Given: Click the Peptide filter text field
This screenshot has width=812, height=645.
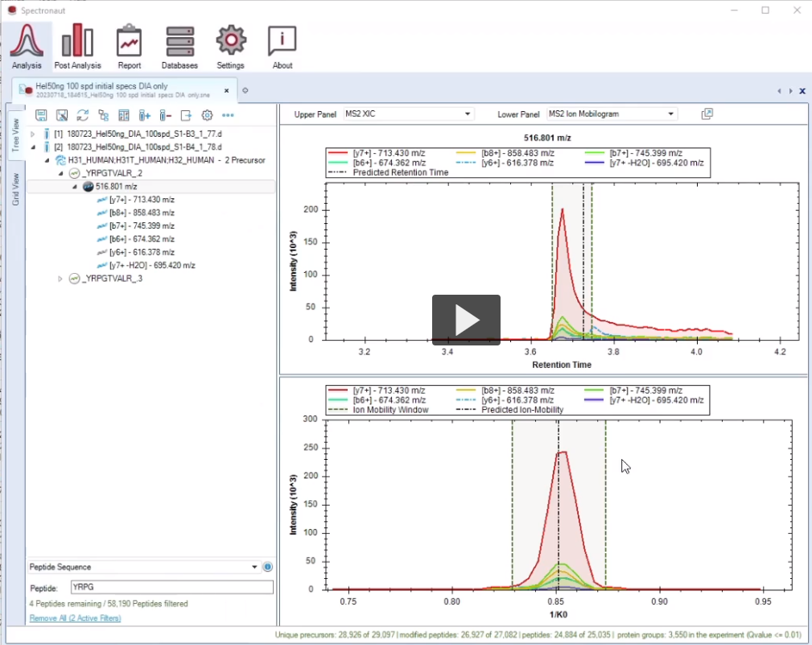Looking at the screenshot, I should (x=171, y=587).
